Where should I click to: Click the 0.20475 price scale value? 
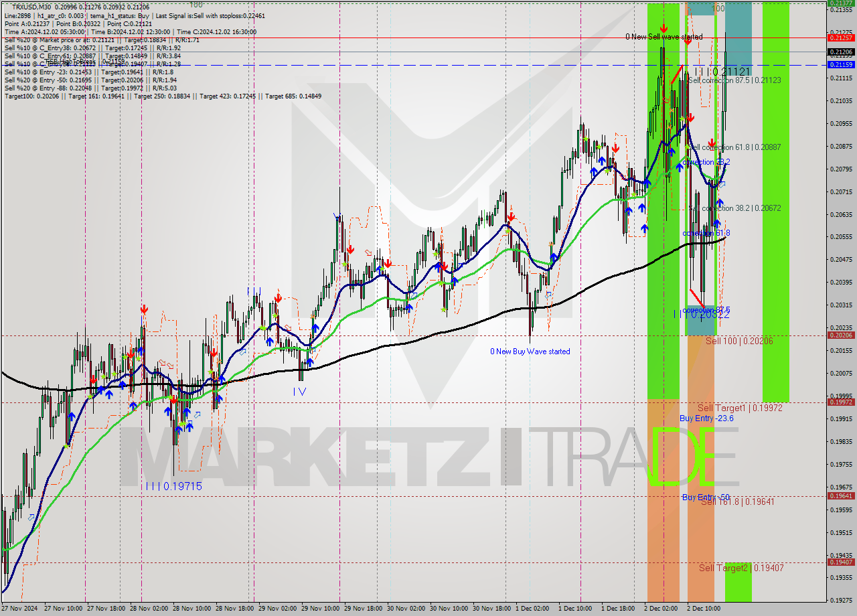click(841, 260)
